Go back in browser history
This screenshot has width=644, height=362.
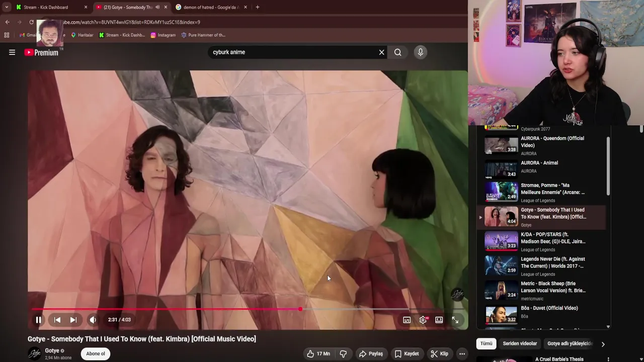pos(7,22)
